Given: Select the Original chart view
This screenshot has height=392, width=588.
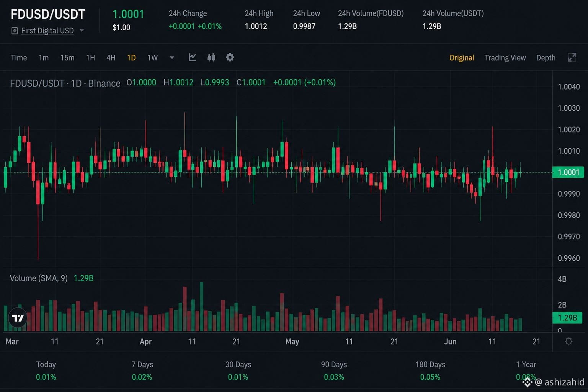Looking at the screenshot, I should (462, 58).
